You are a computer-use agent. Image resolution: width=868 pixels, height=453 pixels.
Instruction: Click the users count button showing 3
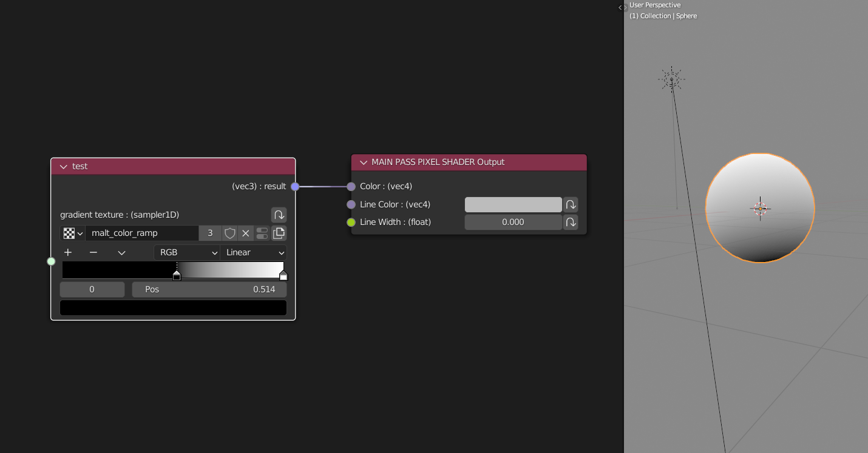[x=210, y=233]
